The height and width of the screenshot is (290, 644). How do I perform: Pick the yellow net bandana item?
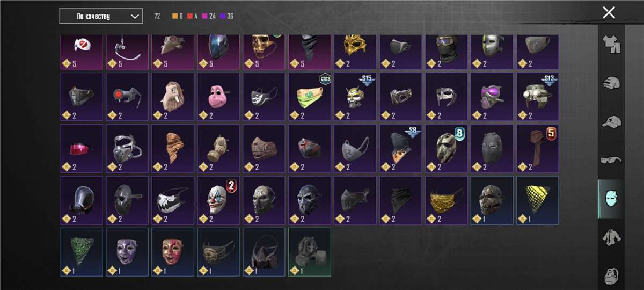538,201
